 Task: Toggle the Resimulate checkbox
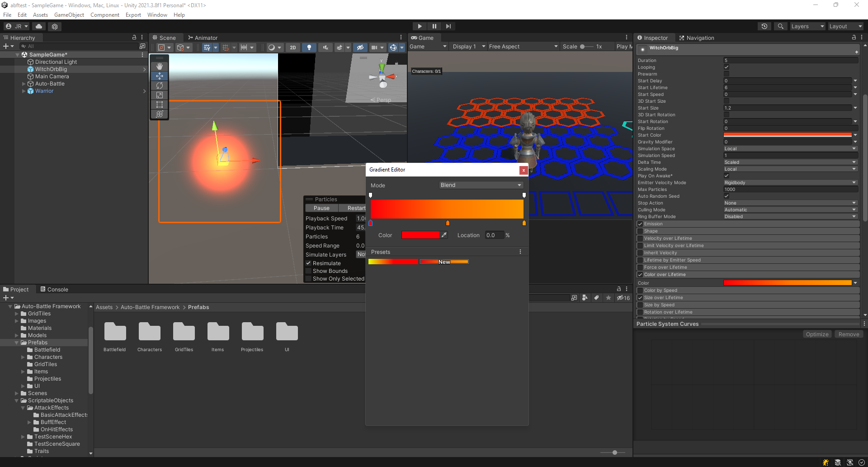click(x=308, y=263)
